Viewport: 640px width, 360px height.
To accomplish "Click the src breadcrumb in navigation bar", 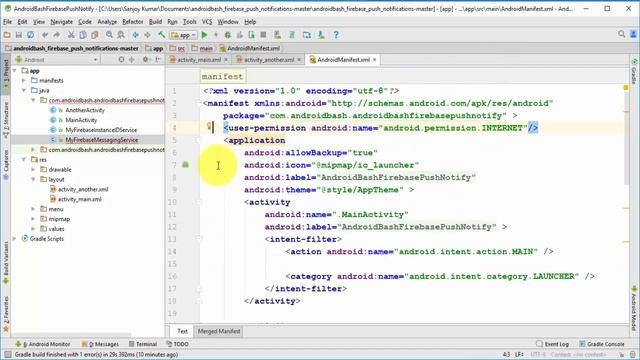I will (177, 48).
